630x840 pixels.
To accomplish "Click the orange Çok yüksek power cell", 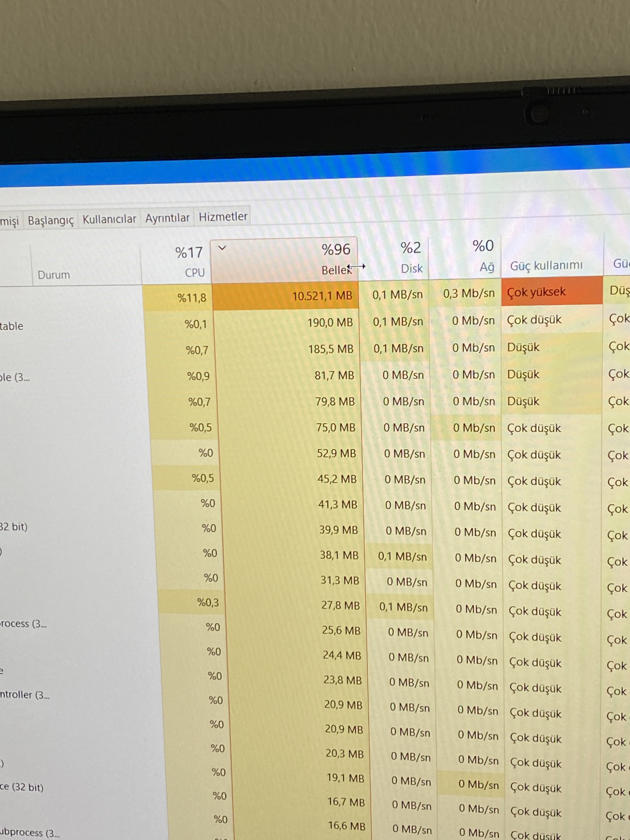I will [x=536, y=292].
